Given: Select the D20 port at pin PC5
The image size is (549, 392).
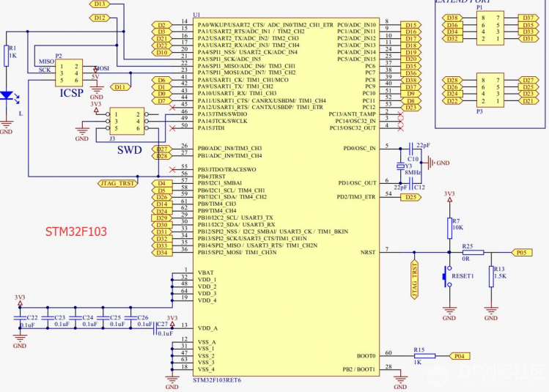Looking at the screenshot, I should click(410, 59).
